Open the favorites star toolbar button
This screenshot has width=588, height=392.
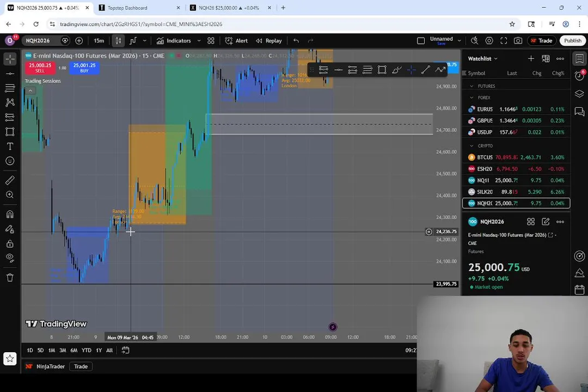point(10,359)
